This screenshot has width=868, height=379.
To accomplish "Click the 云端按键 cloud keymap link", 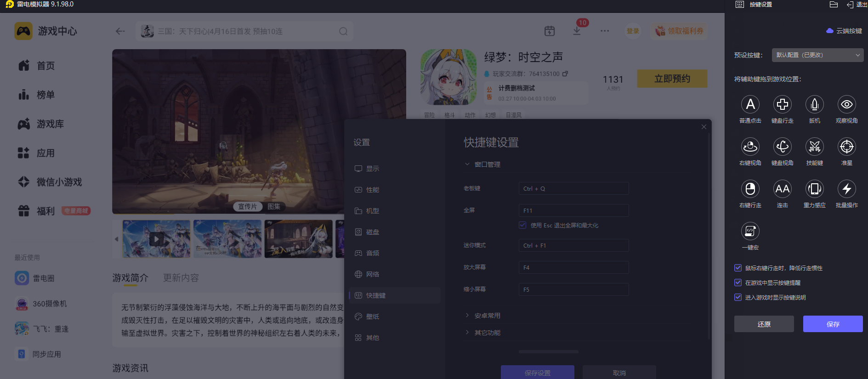I will tap(844, 31).
